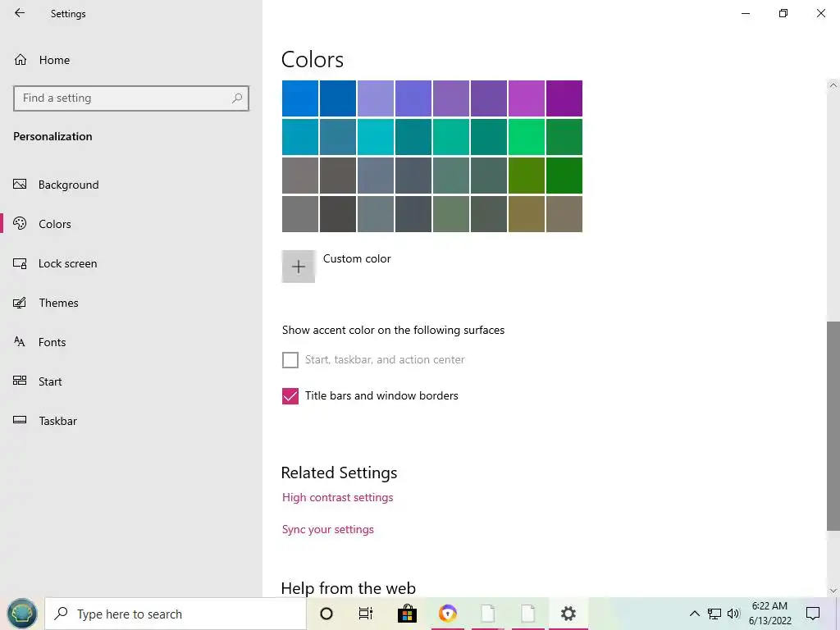Select the bright green accent color swatch
The height and width of the screenshot is (630, 840).
(527, 137)
